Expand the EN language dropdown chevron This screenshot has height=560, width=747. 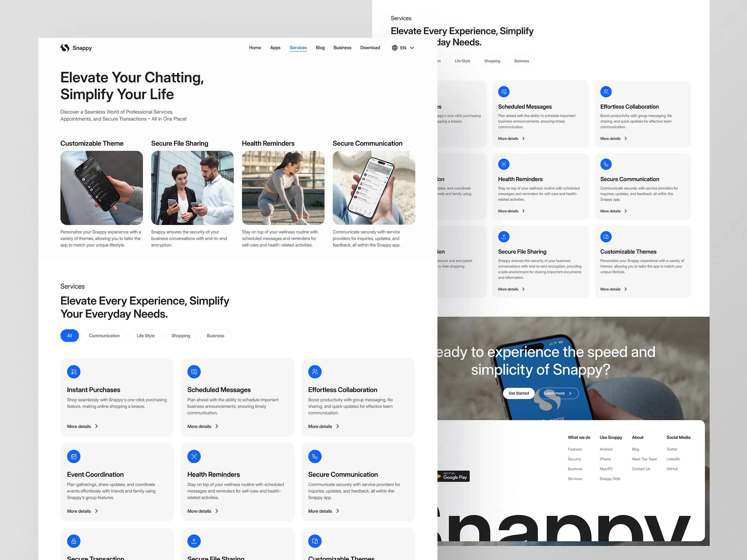click(x=412, y=48)
